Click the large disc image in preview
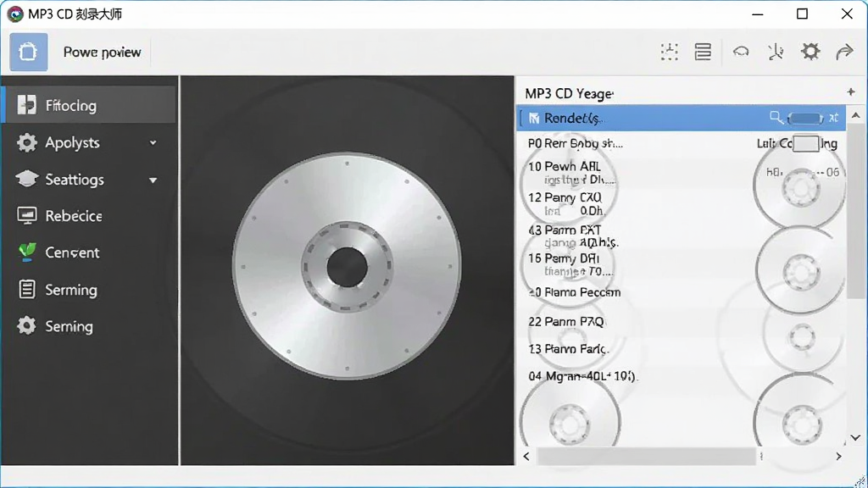This screenshot has width=868, height=488. [x=347, y=266]
